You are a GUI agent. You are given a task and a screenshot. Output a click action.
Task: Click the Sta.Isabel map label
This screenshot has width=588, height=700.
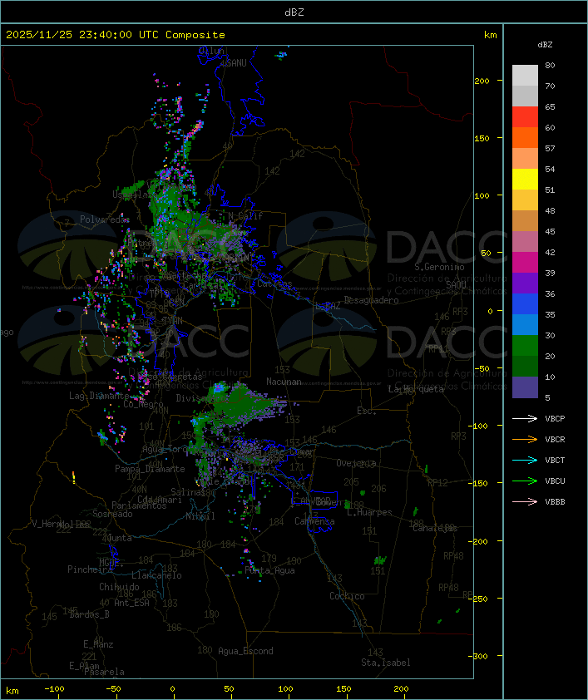click(386, 663)
